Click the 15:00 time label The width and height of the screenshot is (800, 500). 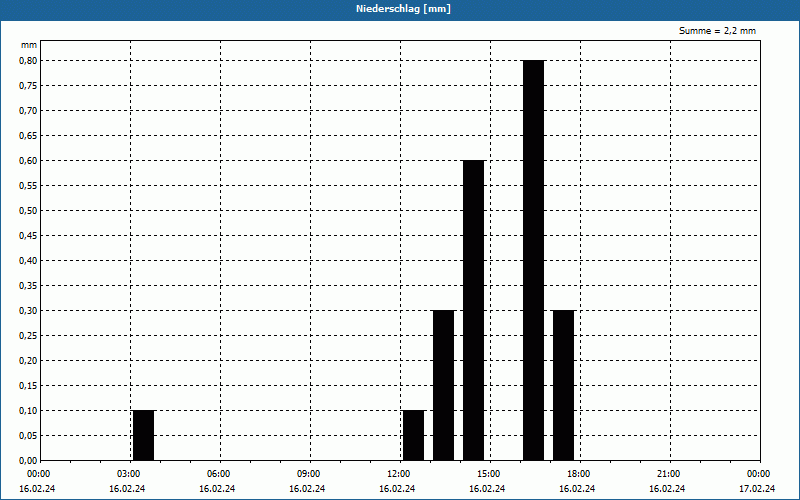click(489, 474)
